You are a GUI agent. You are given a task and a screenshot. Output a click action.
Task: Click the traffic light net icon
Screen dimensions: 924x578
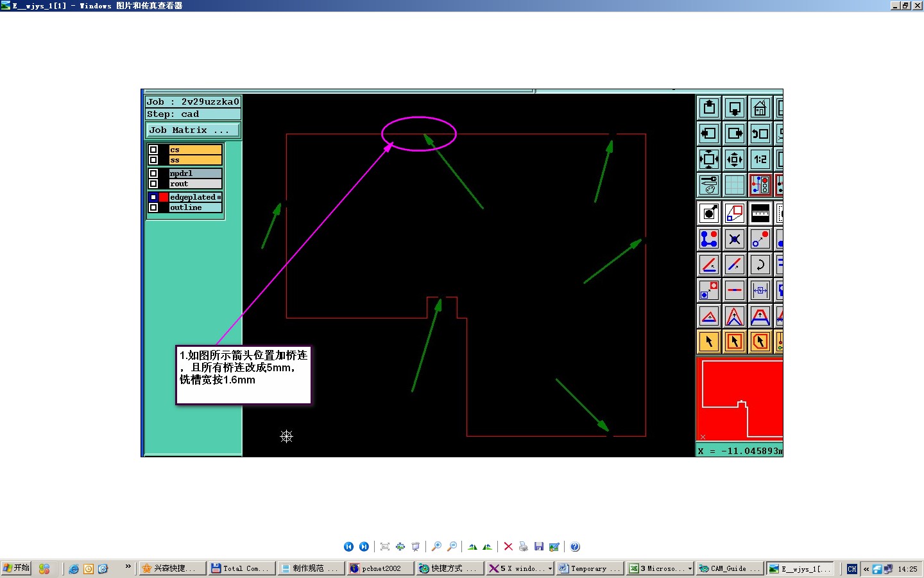click(x=760, y=185)
